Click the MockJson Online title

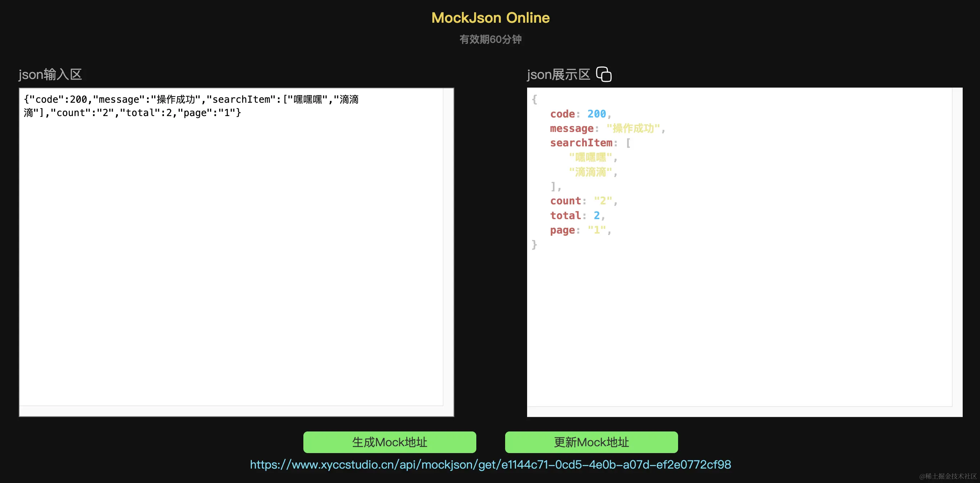(x=490, y=18)
